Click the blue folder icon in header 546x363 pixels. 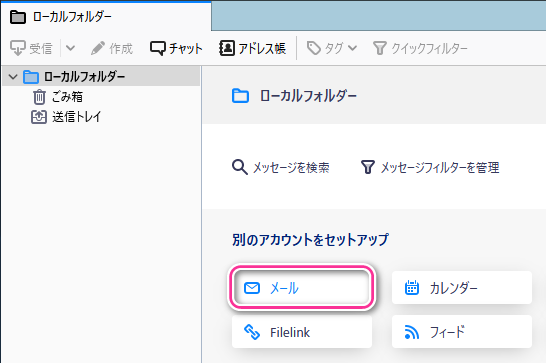click(240, 96)
